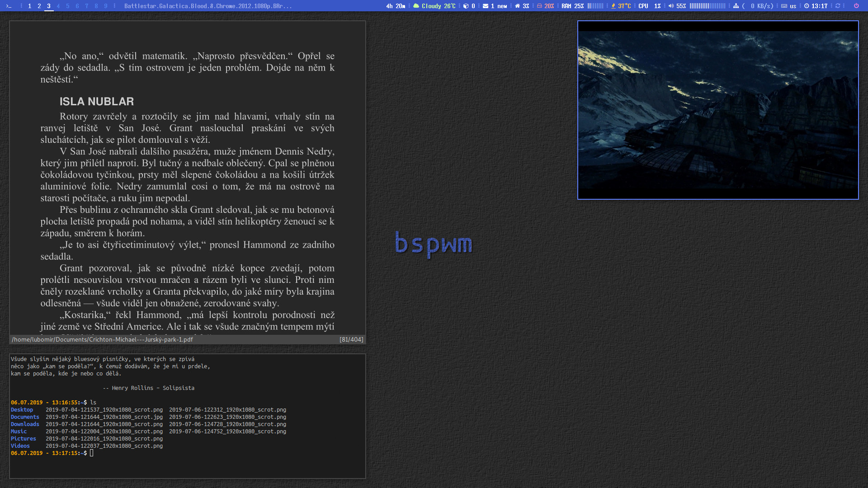Click the clock icon
The height and width of the screenshot is (488, 868).
(x=807, y=6)
